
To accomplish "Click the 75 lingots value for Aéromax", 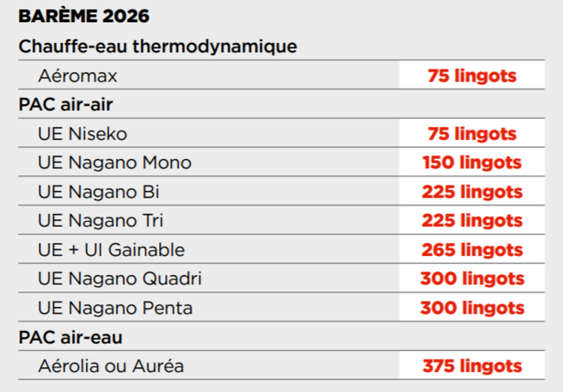I will tap(472, 76).
